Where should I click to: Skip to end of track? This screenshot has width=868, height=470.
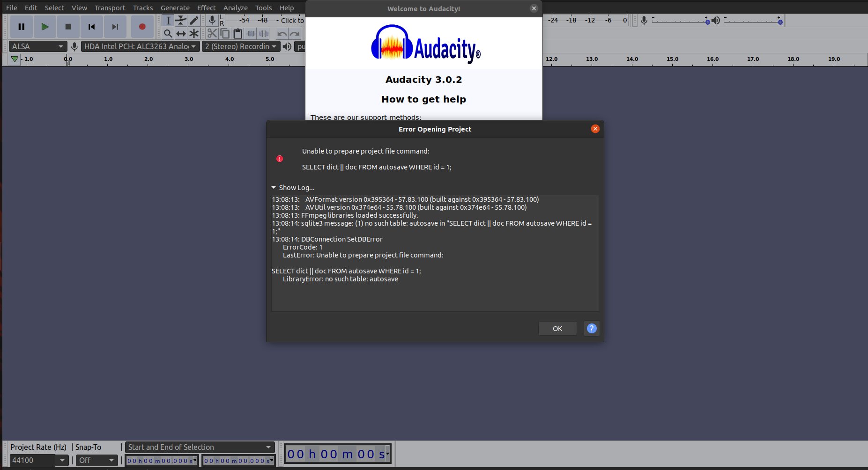115,27
